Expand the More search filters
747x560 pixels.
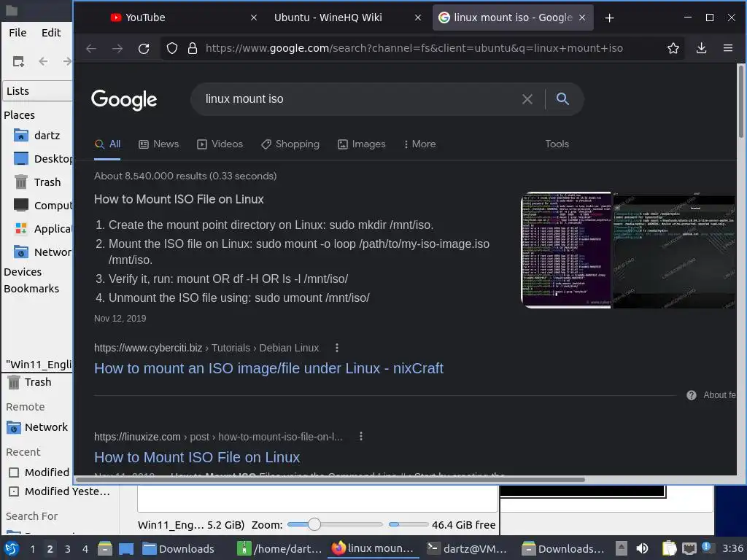click(x=419, y=144)
